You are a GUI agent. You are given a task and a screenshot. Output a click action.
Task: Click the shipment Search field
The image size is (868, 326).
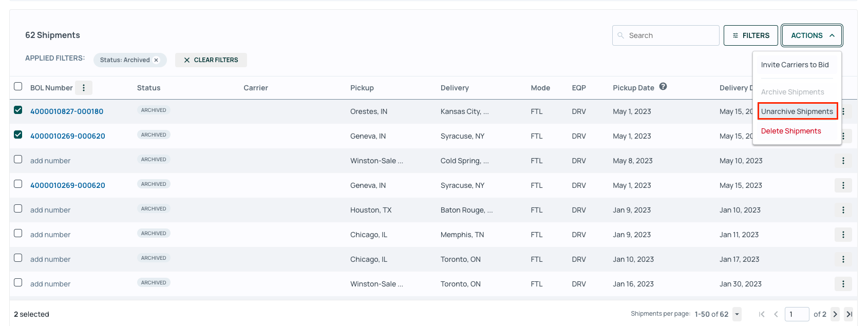[666, 35]
